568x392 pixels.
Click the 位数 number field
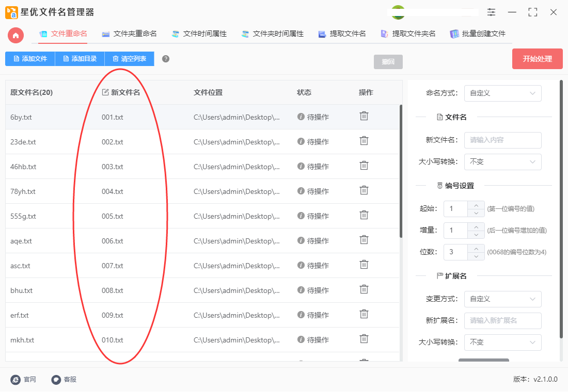456,252
